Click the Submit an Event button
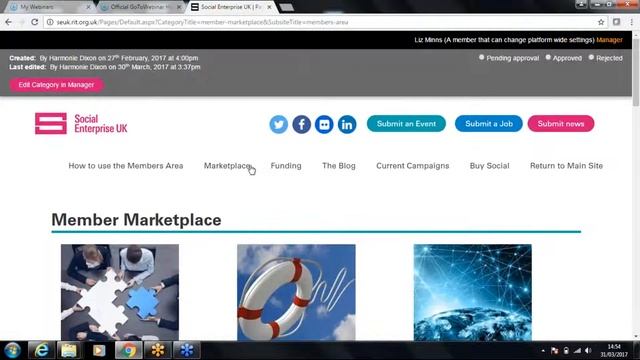Screen dimensions: 640x360 406,124
